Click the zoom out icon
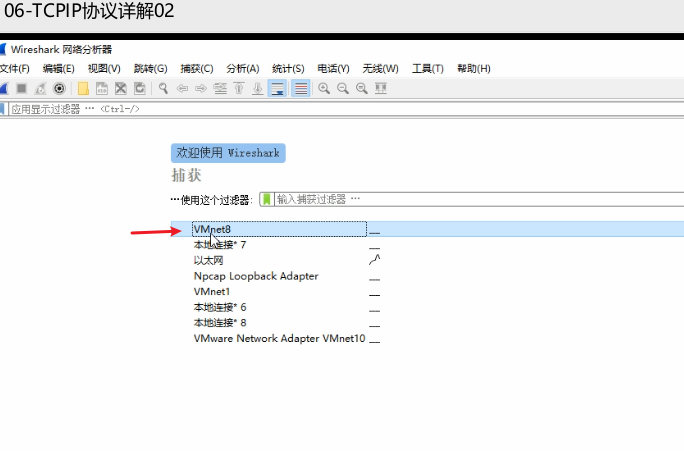 [343, 88]
